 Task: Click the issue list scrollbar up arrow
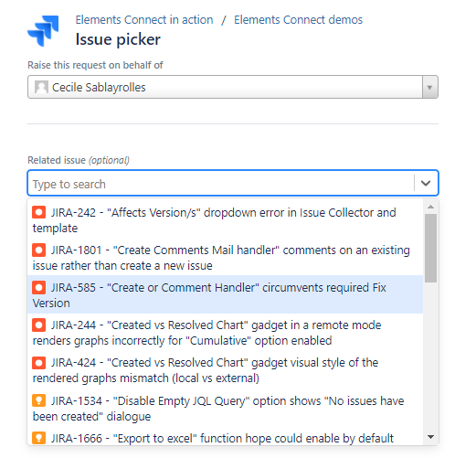coord(430,207)
